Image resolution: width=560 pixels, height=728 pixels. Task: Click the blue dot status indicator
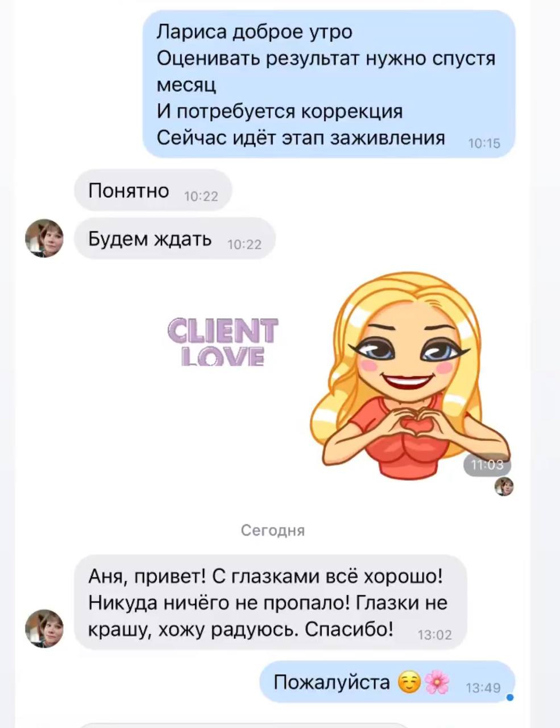point(510,697)
